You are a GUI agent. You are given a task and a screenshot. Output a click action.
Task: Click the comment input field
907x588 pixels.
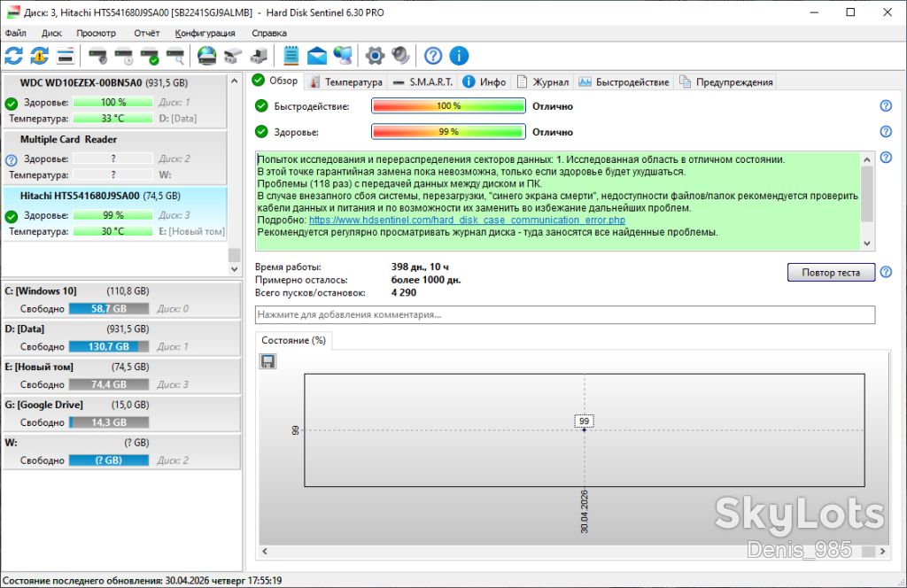pyautogui.click(x=564, y=315)
